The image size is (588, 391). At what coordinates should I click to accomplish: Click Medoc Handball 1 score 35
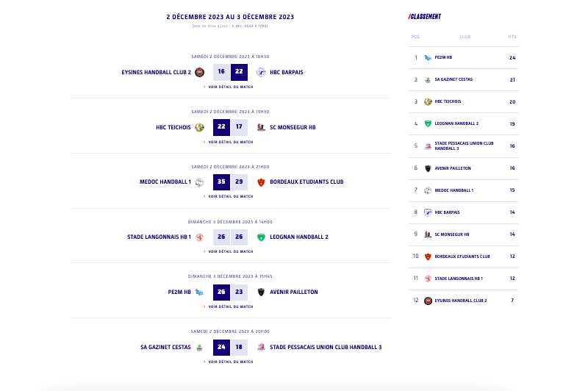click(x=221, y=182)
